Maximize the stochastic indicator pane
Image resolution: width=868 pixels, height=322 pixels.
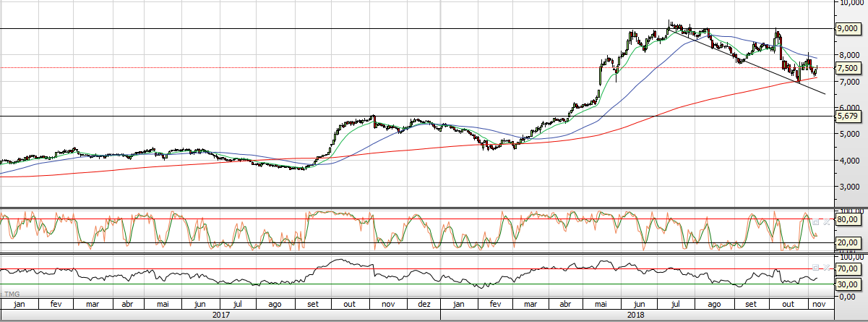[817, 221]
